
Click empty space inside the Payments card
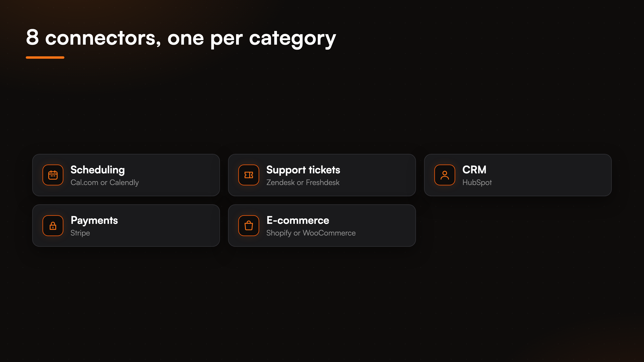click(170, 226)
